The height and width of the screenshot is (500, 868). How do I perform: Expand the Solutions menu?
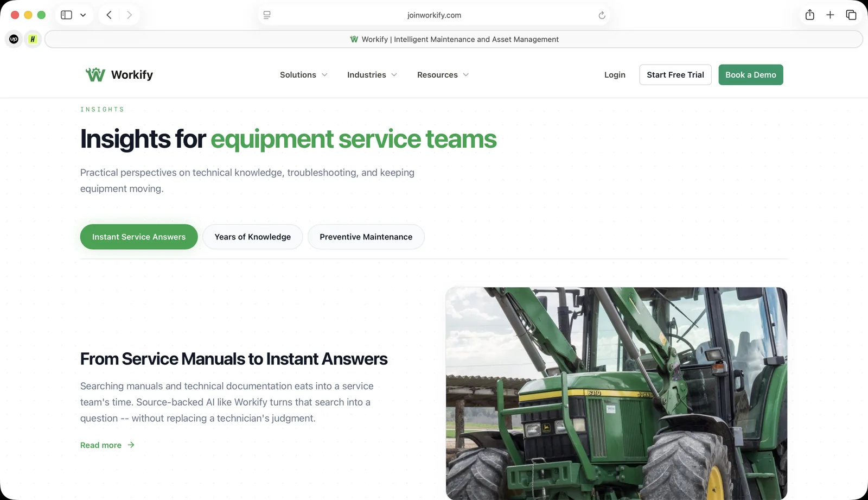[x=304, y=75]
